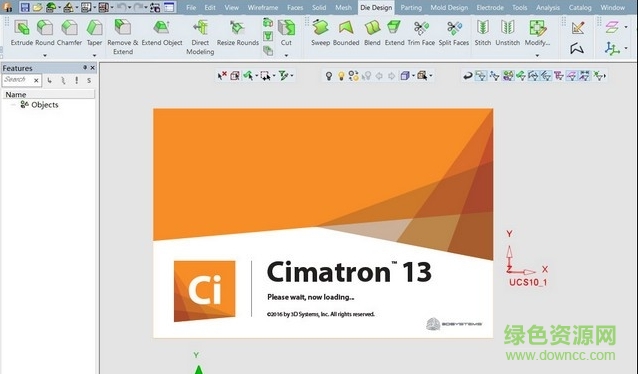Switch to the Electrode tab
The height and width of the screenshot is (374, 639).
(x=491, y=7)
